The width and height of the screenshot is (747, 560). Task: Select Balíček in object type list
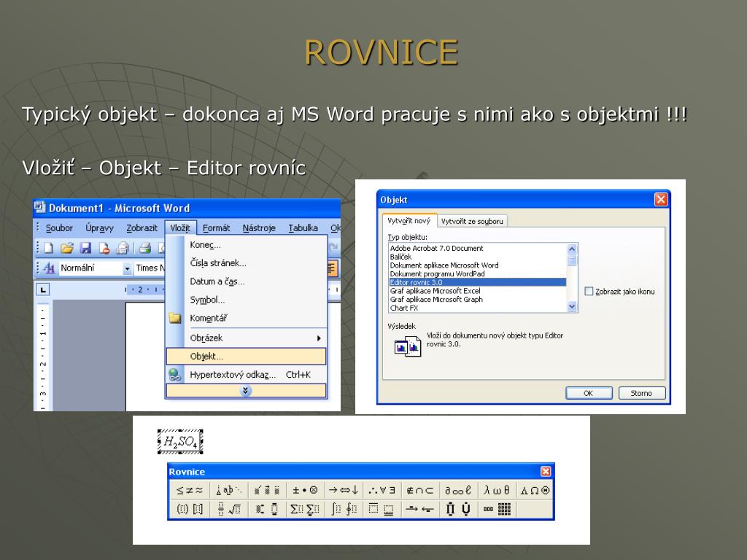(x=477, y=257)
